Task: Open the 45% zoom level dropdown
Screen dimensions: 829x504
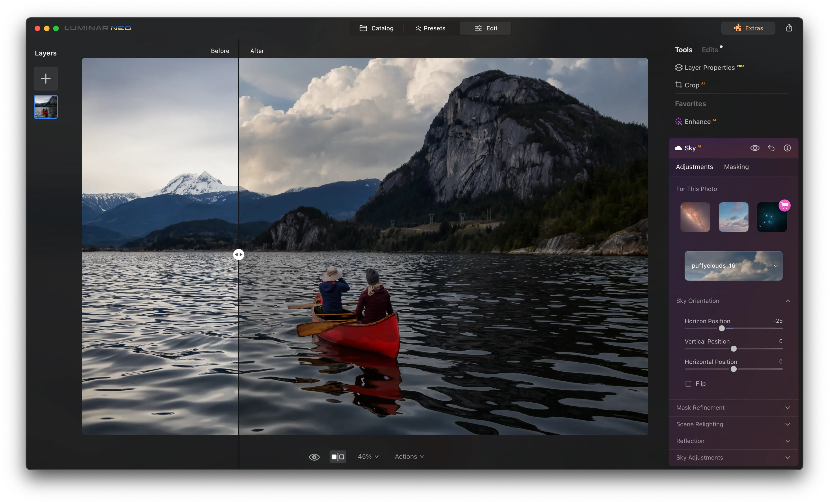Action: 368,457
